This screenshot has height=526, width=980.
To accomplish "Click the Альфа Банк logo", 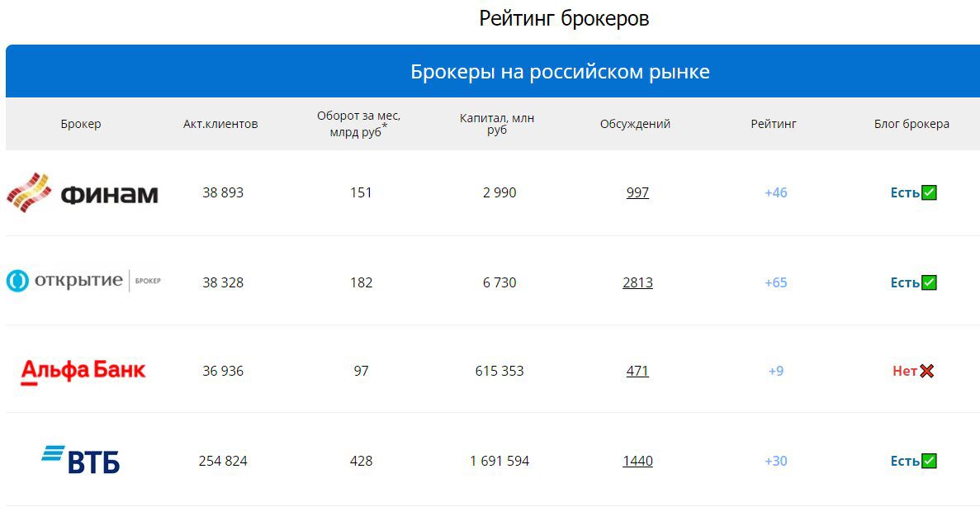I will coord(83,371).
